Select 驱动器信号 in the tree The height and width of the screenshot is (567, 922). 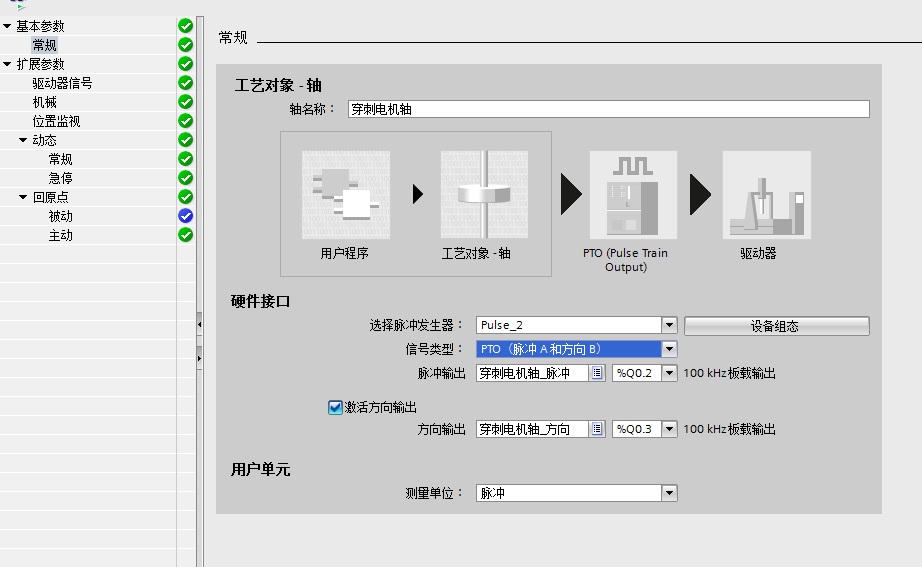62,83
